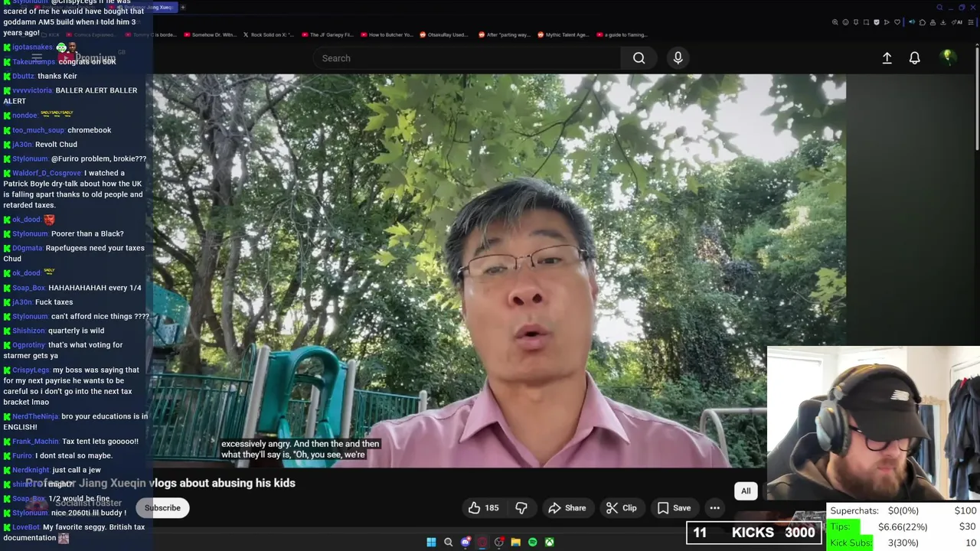Open new browser tab plus button
The height and width of the screenshot is (551, 980).
click(183, 7)
